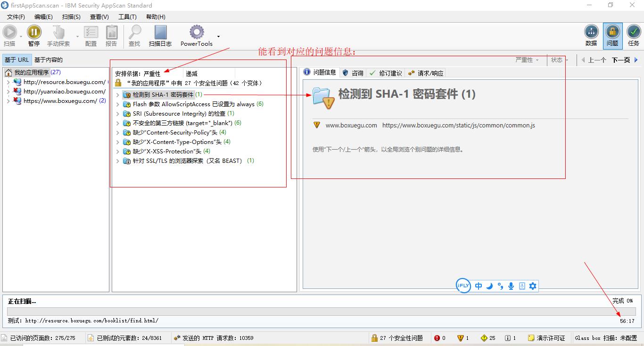
Task: Switch to 咨询 tab
Action: coord(353,73)
